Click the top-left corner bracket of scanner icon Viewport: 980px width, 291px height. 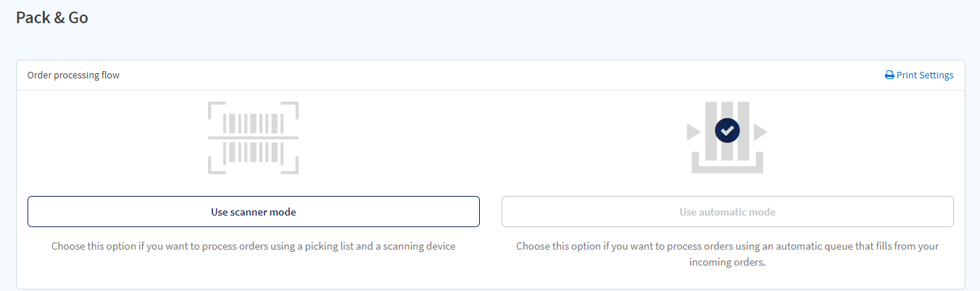pos(216,110)
